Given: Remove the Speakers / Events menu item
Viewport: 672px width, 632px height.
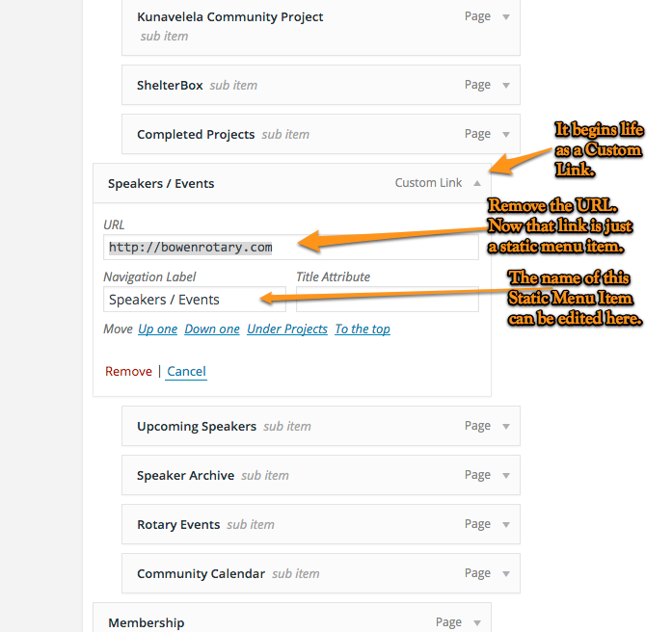Looking at the screenshot, I should point(128,372).
